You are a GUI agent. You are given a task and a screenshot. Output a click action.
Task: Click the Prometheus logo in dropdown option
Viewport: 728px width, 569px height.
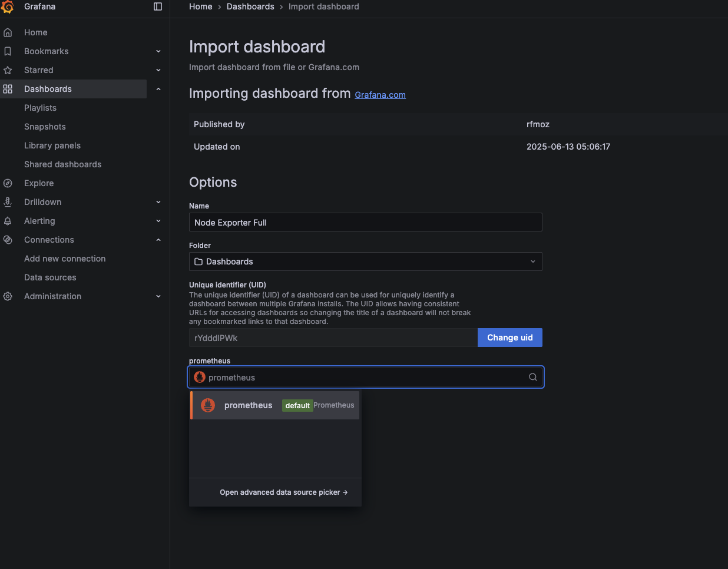208,405
